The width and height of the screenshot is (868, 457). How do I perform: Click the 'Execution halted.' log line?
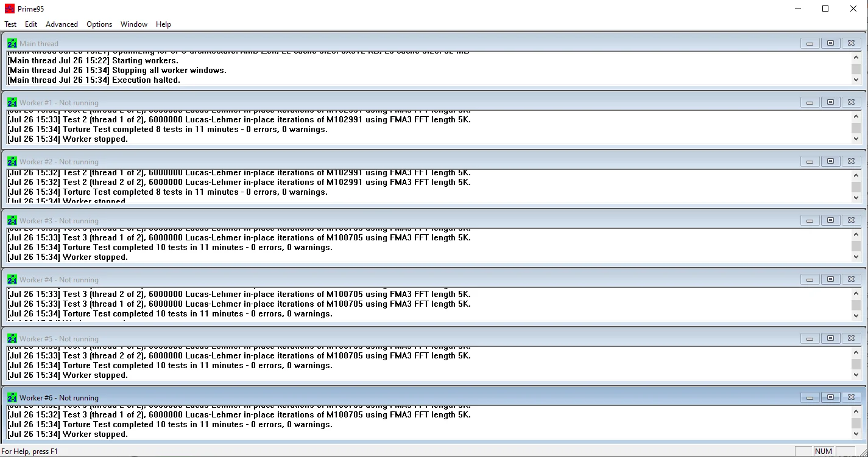click(94, 80)
